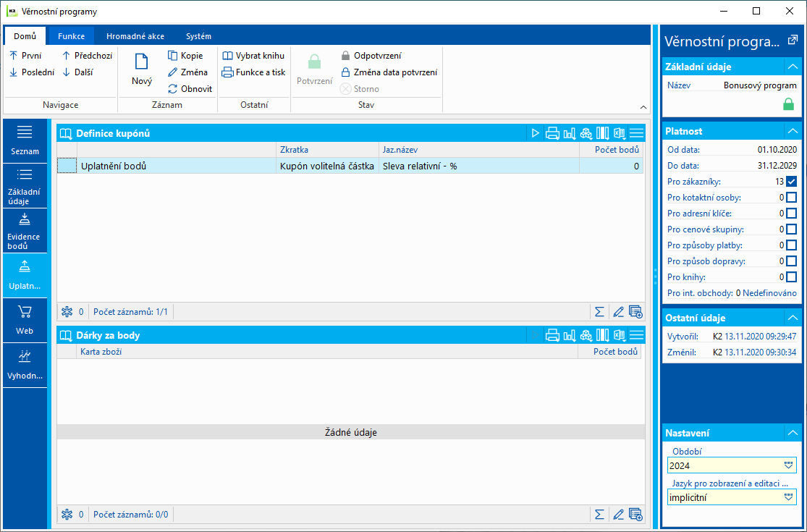Click Obnovit to refresh

click(x=190, y=89)
